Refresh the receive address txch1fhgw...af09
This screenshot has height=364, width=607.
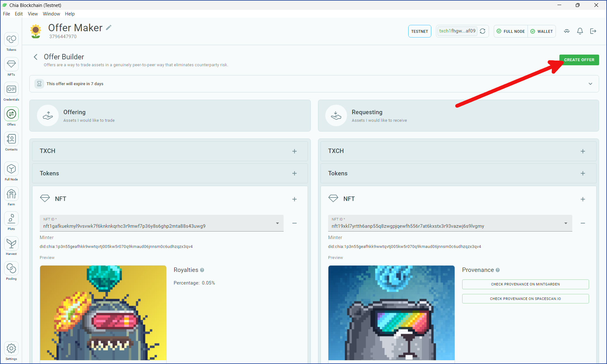pyautogui.click(x=483, y=31)
